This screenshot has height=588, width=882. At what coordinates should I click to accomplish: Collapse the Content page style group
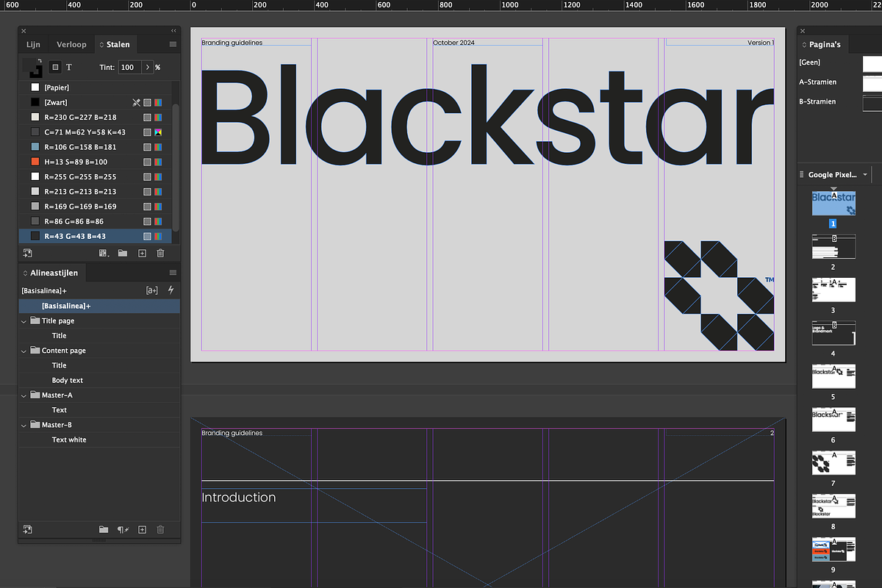click(24, 351)
